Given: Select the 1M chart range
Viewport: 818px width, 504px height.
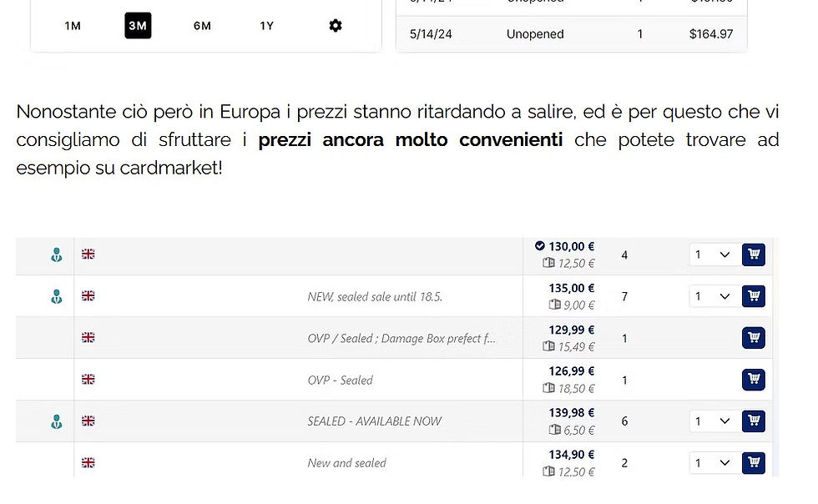Looking at the screenshot, I should (73, 26).
